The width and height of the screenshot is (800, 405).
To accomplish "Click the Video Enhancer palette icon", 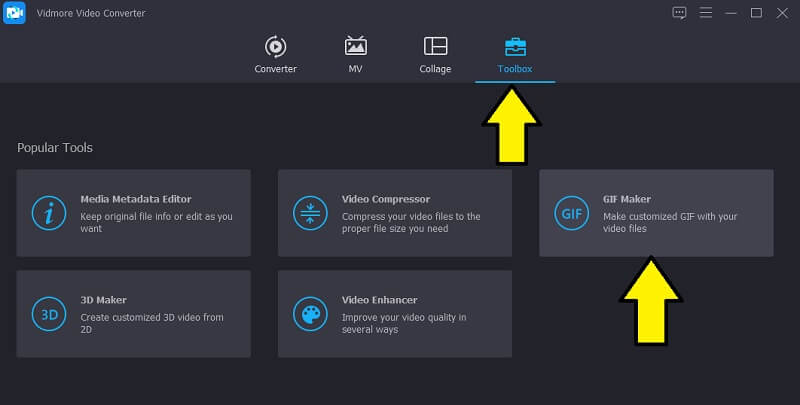I will [308, 313].
